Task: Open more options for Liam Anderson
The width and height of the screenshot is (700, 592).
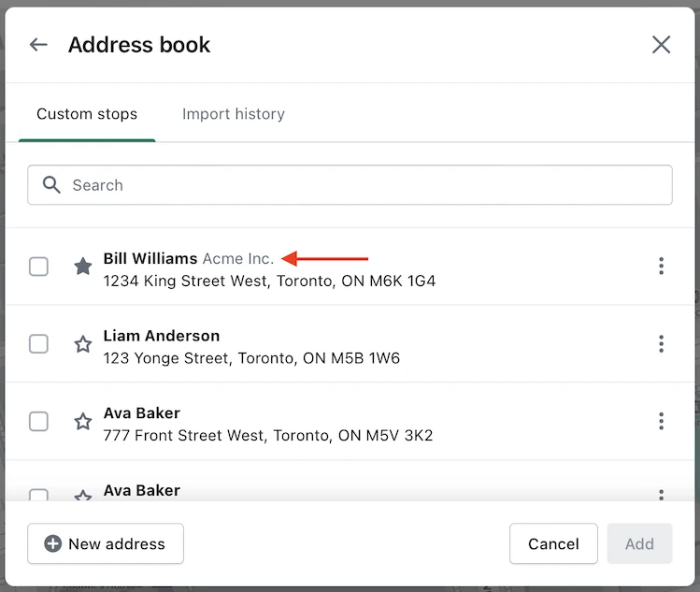Action: pyautogui.click(x=661, y=343)
